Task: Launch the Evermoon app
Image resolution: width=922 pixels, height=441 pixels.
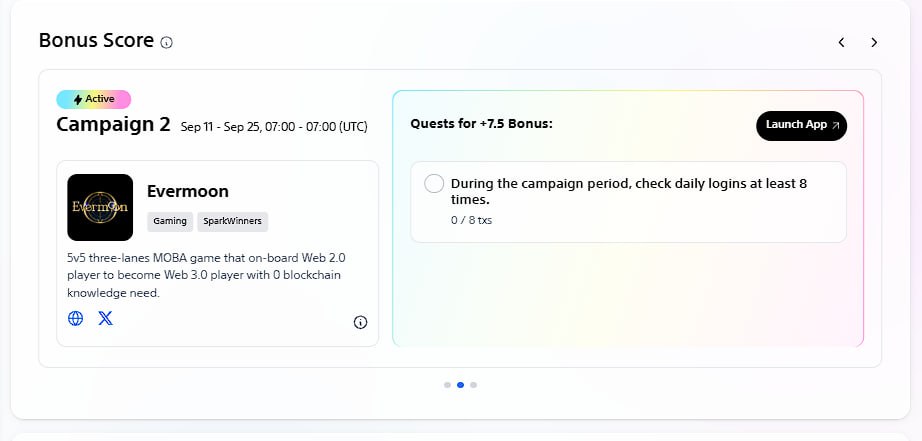Action: click(x=801, y=125)
